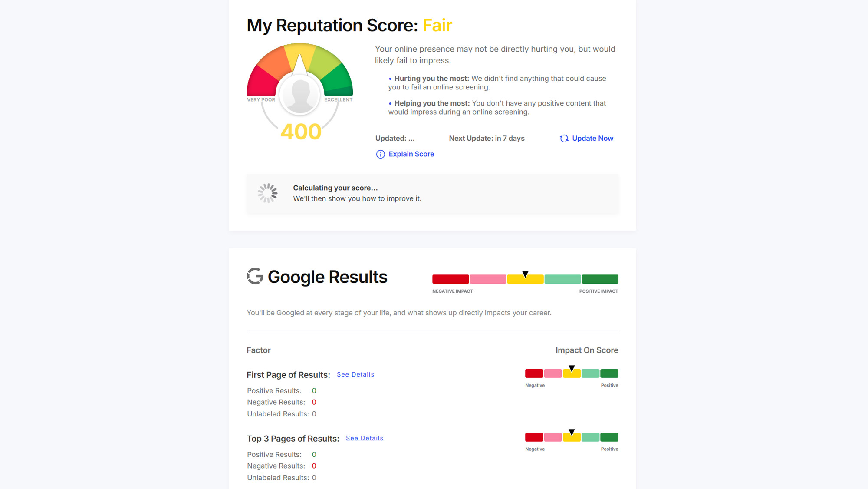Click the marker on First Page impact bar
The image size is (868, 489).
(572, 369)
